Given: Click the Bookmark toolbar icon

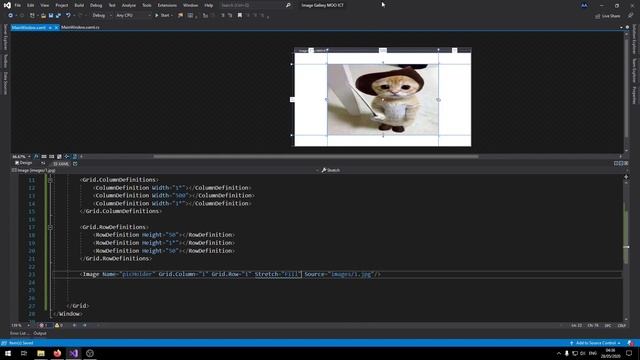Looking at the screenshot, I should (x=240, y=16).
